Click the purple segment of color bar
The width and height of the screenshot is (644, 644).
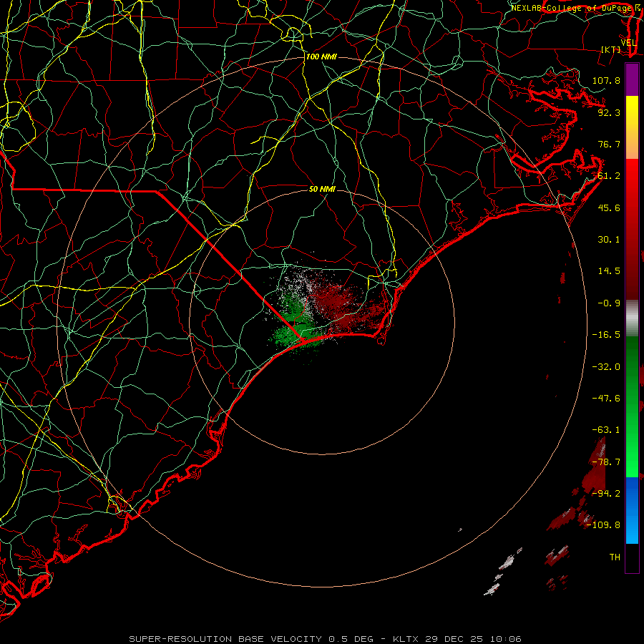click(x=632, y=79)
